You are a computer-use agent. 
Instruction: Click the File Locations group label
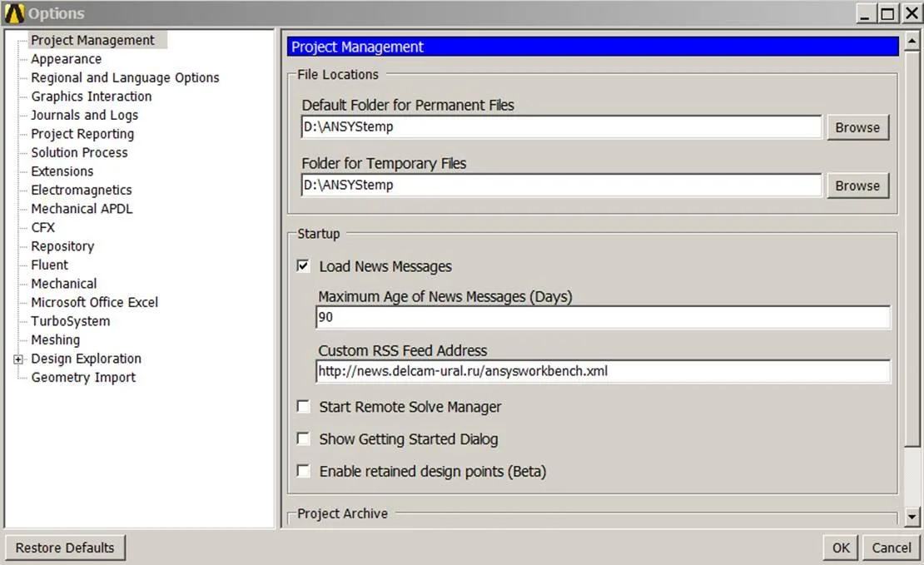(338, 74)
